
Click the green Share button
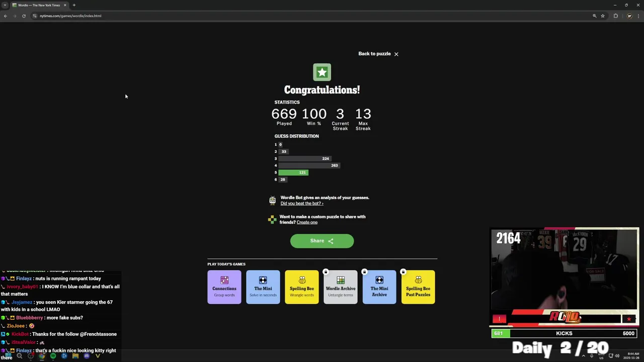pos(322,241)
